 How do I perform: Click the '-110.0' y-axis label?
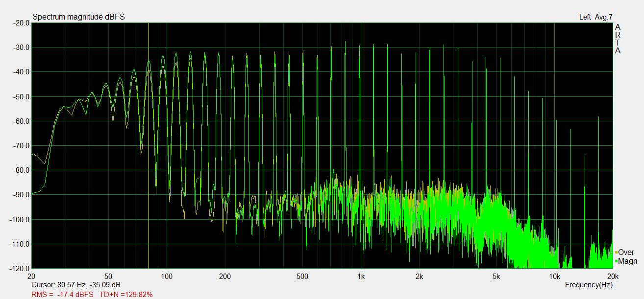coord(19,244)
